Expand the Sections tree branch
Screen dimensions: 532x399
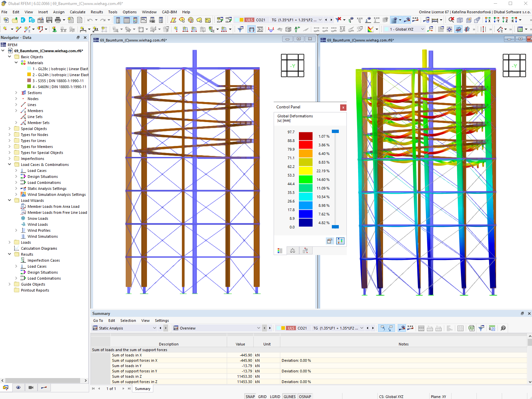(16, 92)
